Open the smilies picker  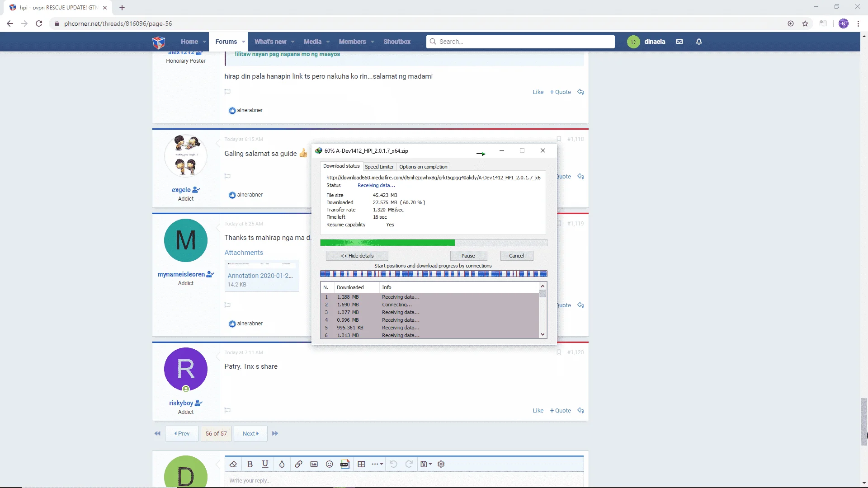click(330, 464)
